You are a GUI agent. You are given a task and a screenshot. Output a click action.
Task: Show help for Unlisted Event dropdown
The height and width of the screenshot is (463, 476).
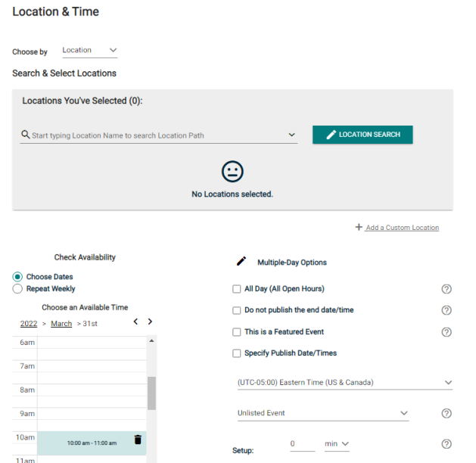pos(446,413)
